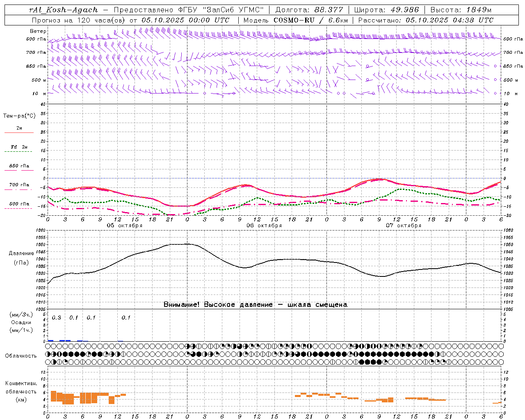Click the (мм/3ч.) precipitation unit label
Screen dimensions: 525x420
tap(21, 315)
